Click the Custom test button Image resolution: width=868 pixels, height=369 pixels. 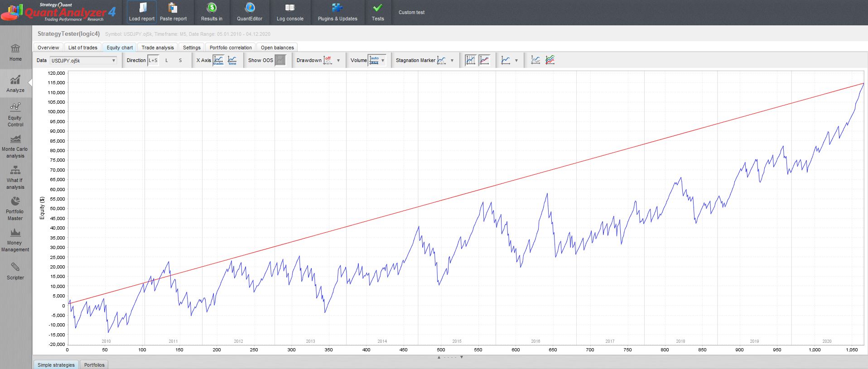pos(411,12)
